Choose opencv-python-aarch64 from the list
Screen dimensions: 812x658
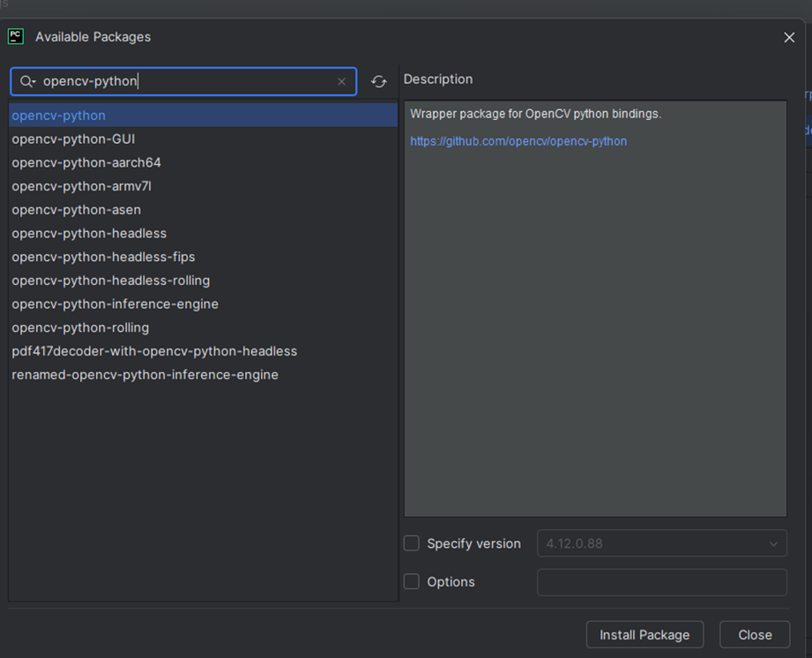[x=86, y=163]
